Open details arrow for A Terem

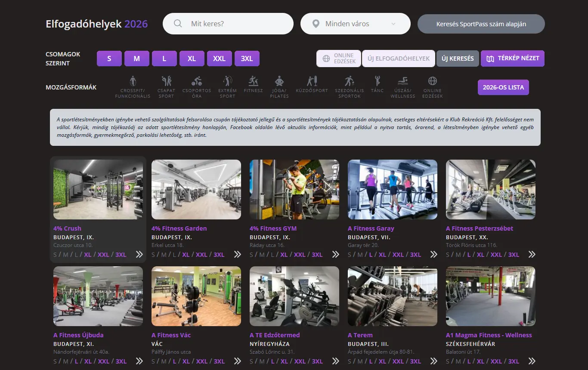pyautogui.click(x=433, y=361)
